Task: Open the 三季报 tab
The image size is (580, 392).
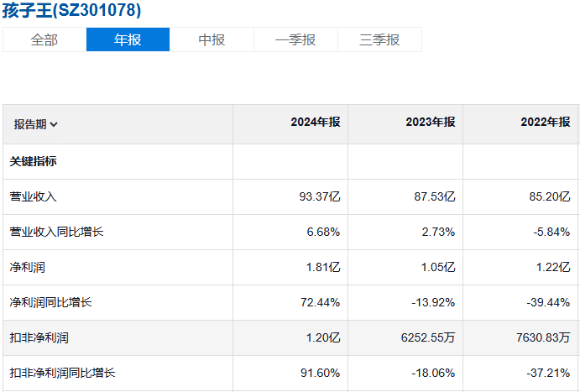Action: tap(379, 39)
